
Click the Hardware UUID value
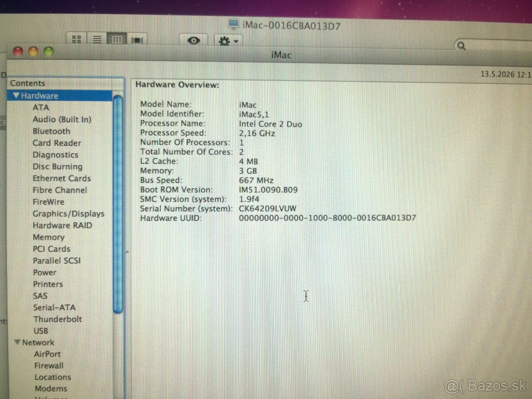click(x=327, y=218)
